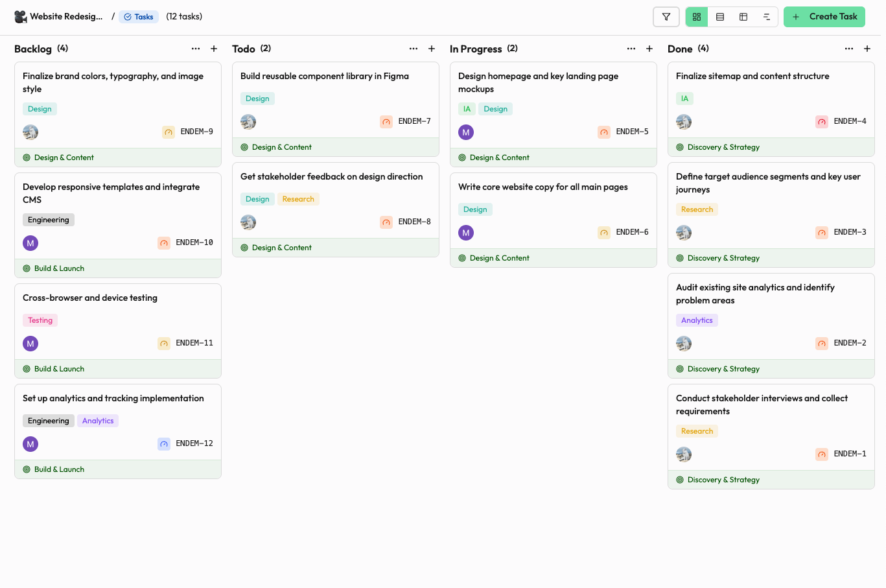Open 'Build reusable component library in Figma' task

click(325, 76)
